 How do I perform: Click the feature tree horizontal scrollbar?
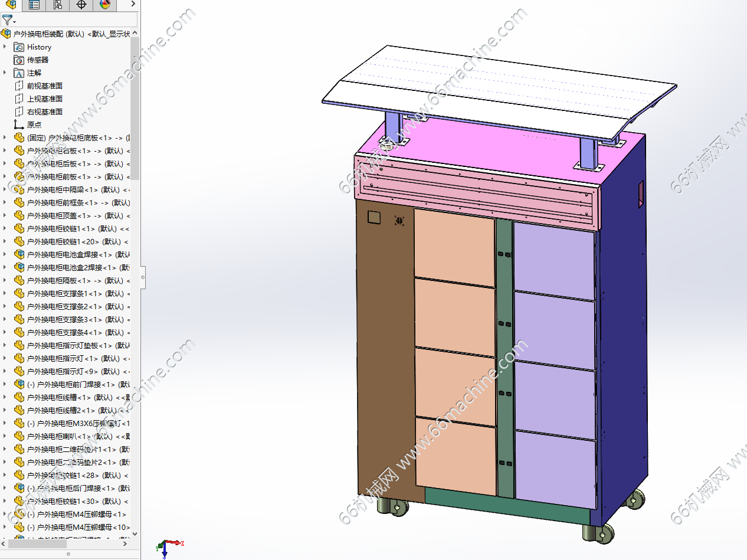(x=37, y=544)
